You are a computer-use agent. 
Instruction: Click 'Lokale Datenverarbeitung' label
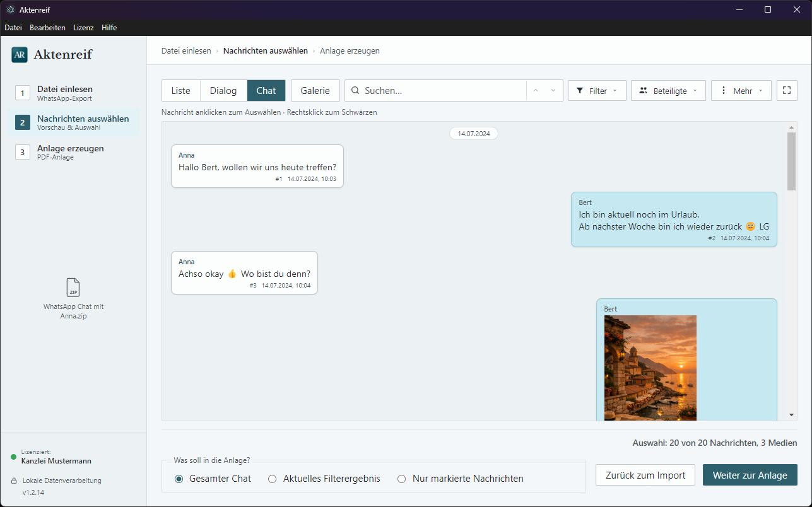pos(62,481)
